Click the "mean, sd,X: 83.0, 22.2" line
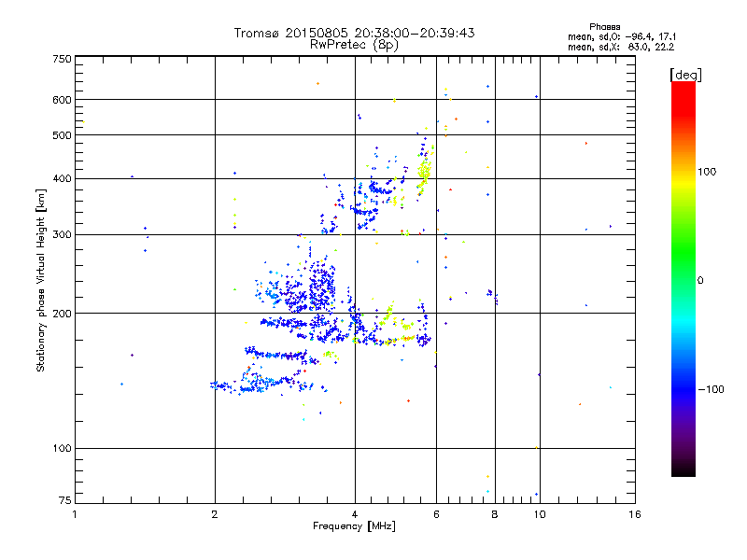 (x=621, y=47)
